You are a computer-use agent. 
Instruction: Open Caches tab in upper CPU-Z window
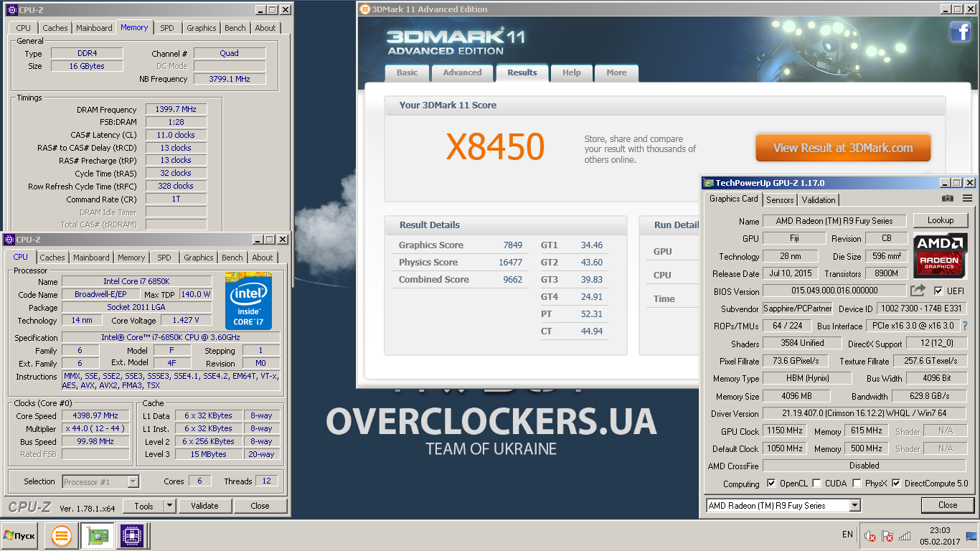(55, 28)
